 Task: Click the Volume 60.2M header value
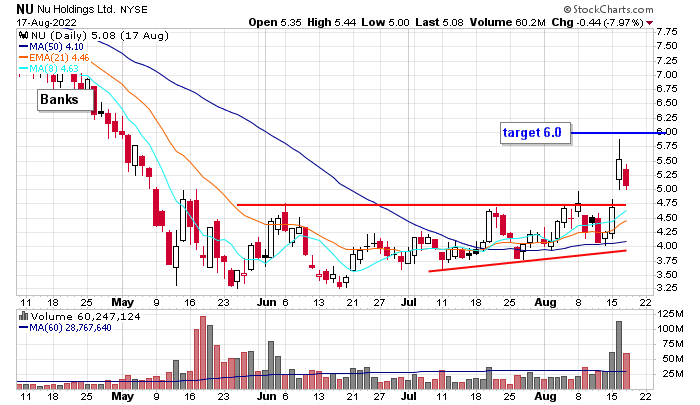pos(508,22)
